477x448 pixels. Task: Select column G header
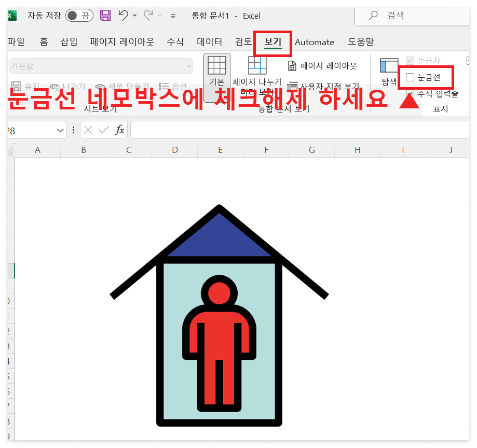[x=312, y=150]
